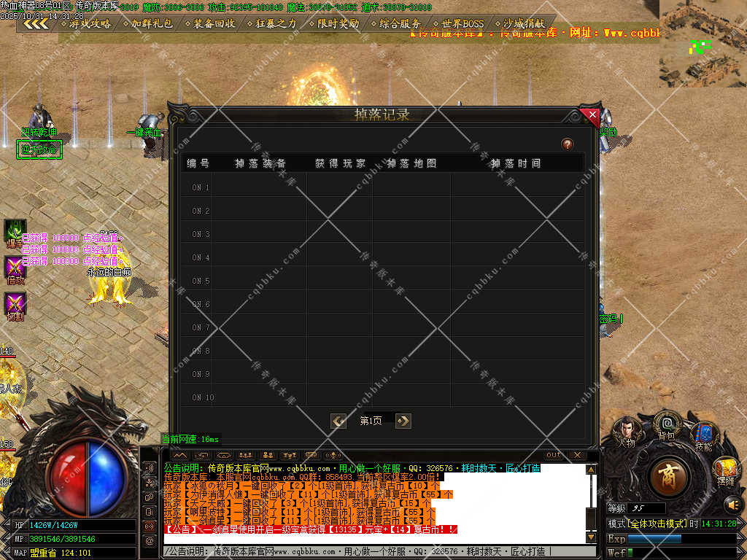Go to previous page of drop records
This screenshot has height=560, width=747.
338,421
